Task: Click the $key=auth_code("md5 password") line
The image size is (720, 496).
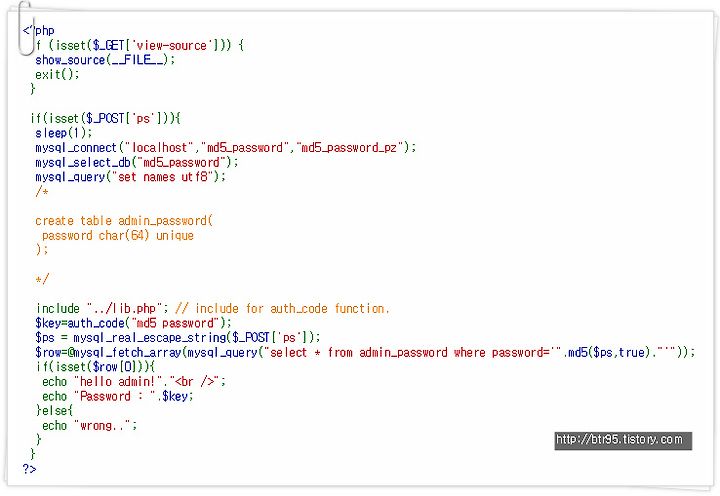Action: pos(133,323)
